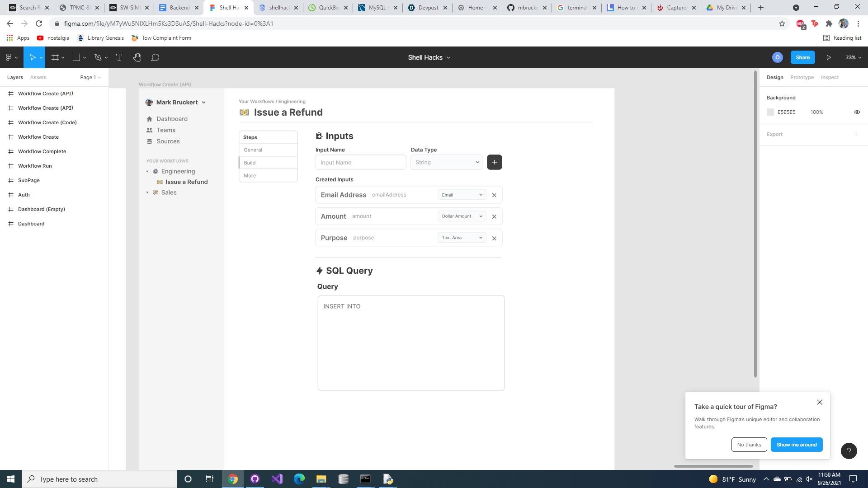Click the E5E5E5 background color swatch
This screenshot has height=488, width=868.
[x=770, y=112]
